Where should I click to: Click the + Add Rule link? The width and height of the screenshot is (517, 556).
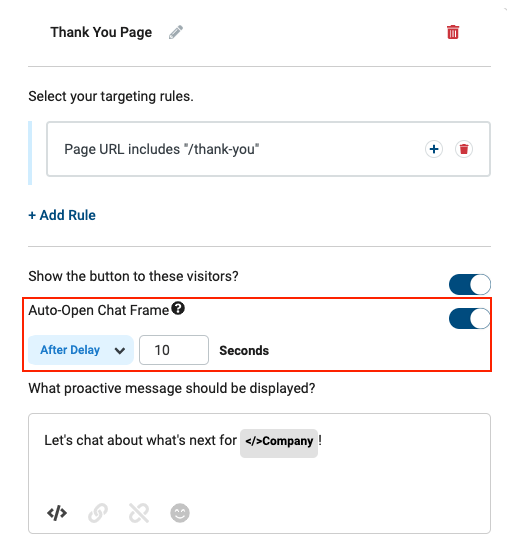[62, 215]
